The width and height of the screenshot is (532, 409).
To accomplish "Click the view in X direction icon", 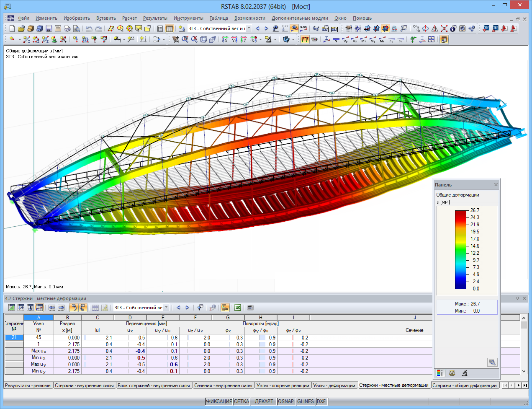I will pyautogui.click(x=225, y=39).
